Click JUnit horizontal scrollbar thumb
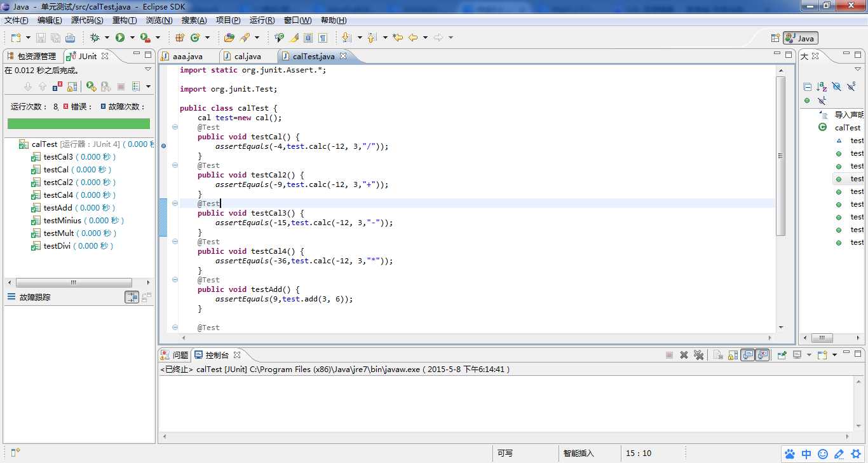Image resolution: width=868 pixels, height=463 pixels. pos(73,282)
